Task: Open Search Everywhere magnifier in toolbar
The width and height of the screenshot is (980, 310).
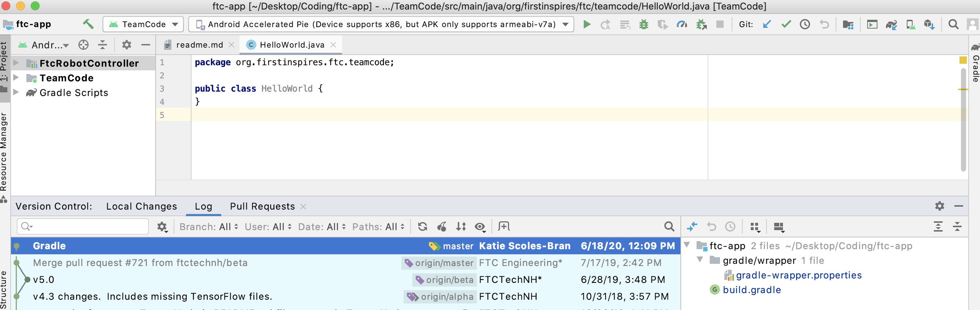Action: click(x=953, y=25)
